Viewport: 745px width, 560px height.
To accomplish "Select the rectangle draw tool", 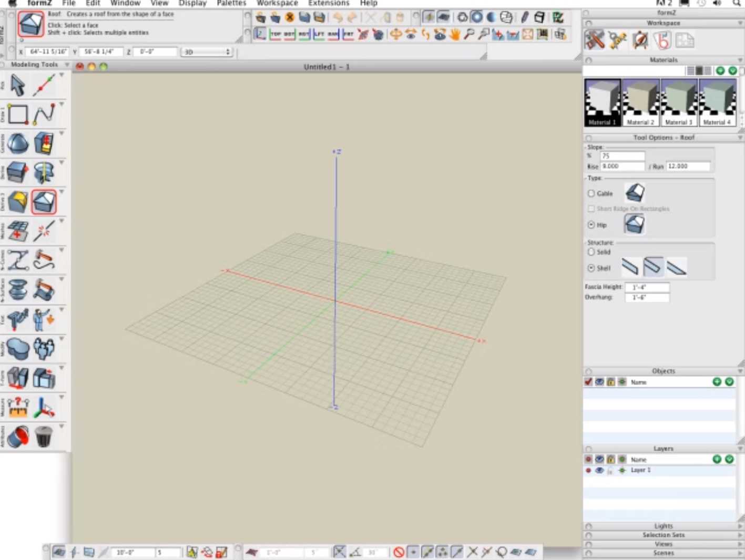I will coord(18,114).
